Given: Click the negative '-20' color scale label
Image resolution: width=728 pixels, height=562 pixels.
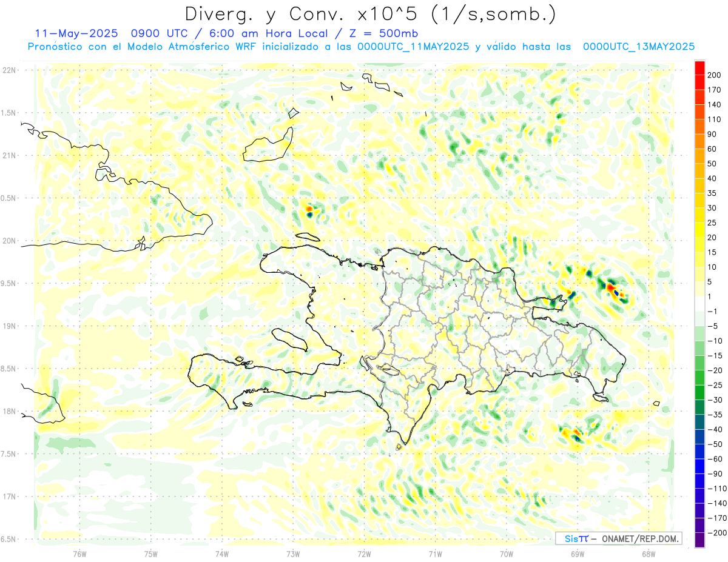Looking at the screenshot, I should pos(715,370).
